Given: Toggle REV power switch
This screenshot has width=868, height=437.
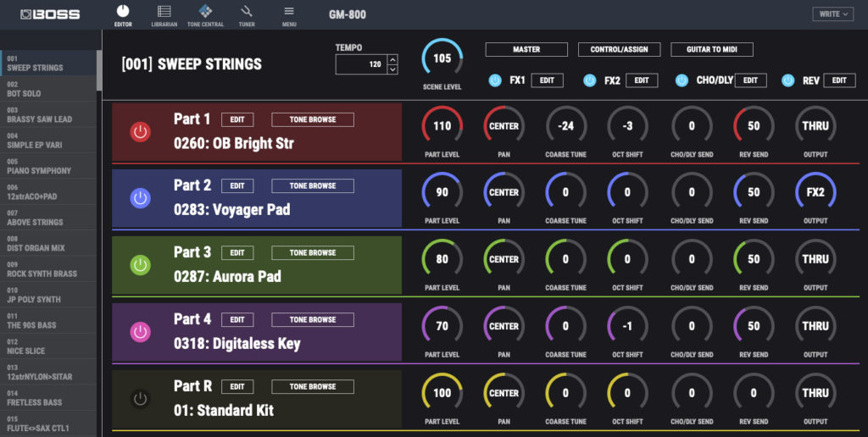Looking at the screenshot, I should point(787,80).
